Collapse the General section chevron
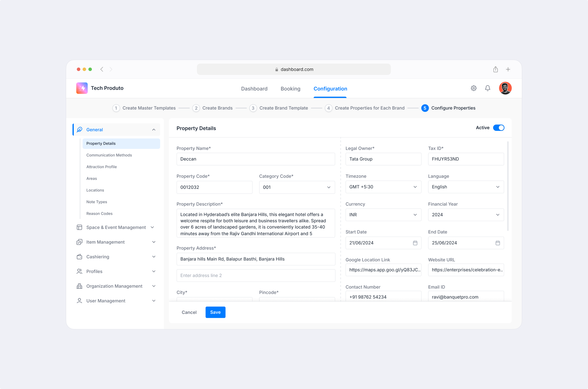 coord(154,129)
